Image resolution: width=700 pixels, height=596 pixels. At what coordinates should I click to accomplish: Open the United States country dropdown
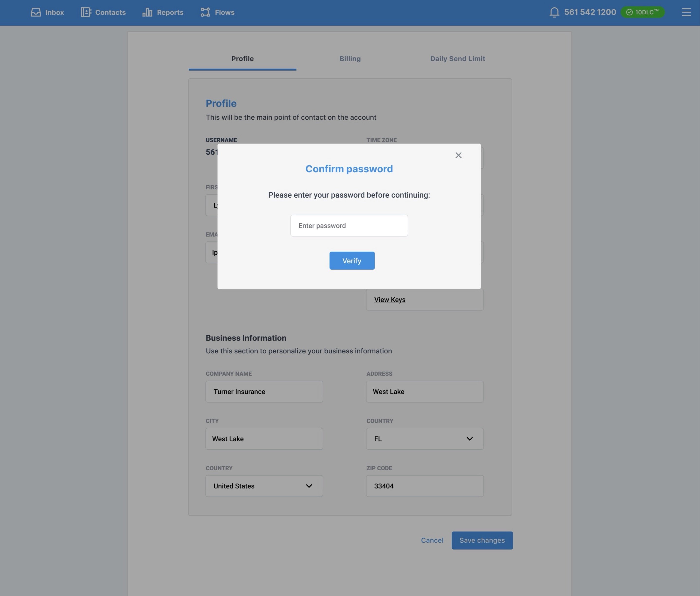coord(264,486)
